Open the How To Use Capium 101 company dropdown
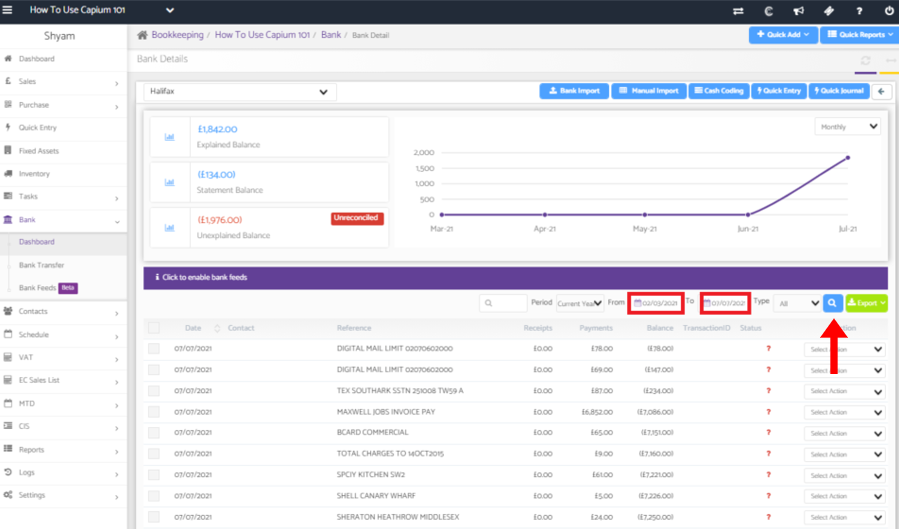This screenshot has height=529, width=899. 101,10
